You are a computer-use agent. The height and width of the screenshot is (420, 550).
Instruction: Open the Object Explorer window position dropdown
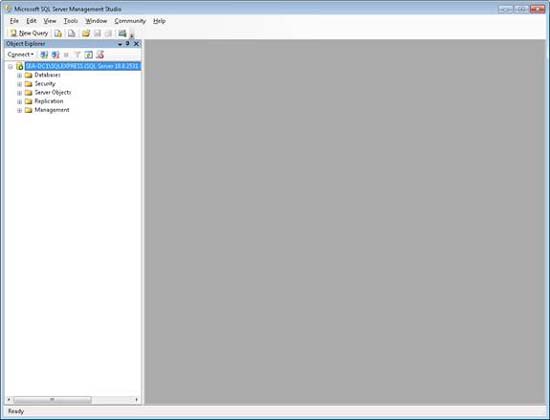pos(120,44)
